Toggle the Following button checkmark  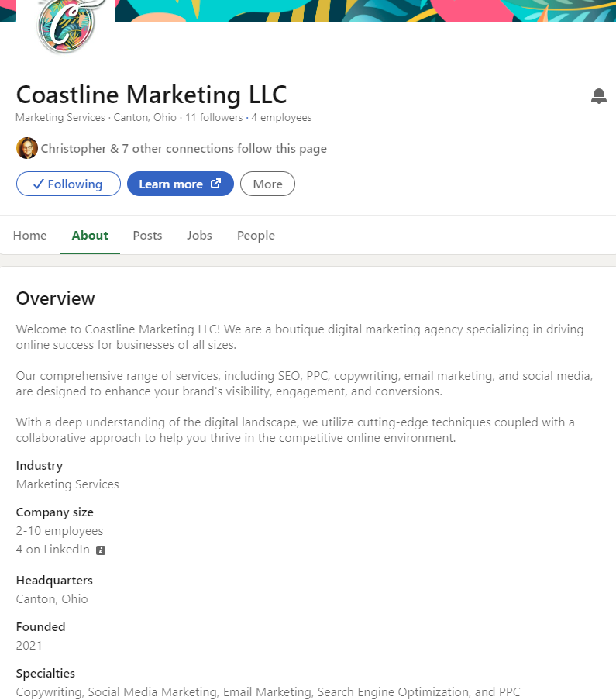tap(38, 184)
